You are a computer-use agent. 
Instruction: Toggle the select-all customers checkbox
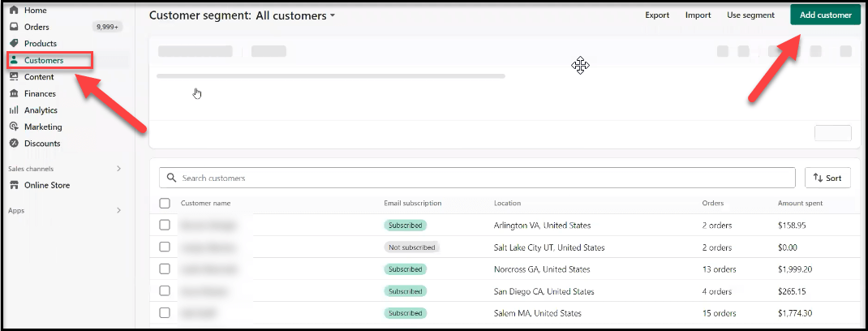coord(165,203)
